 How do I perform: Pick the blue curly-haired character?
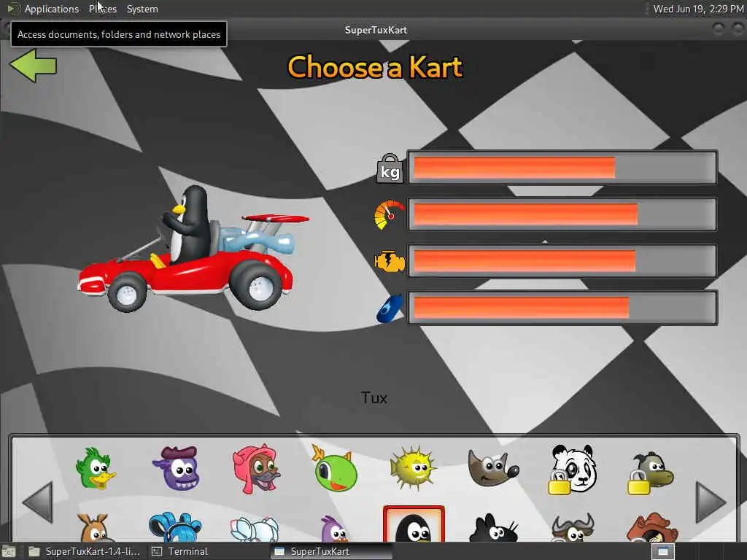pyautogui.click(x=175, y=527)
